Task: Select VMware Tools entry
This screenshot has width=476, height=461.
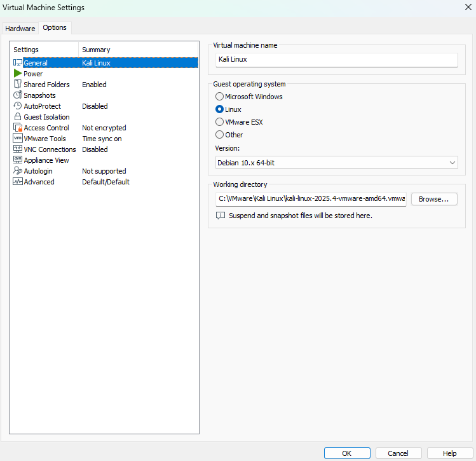Action: [x=44, y=139]
